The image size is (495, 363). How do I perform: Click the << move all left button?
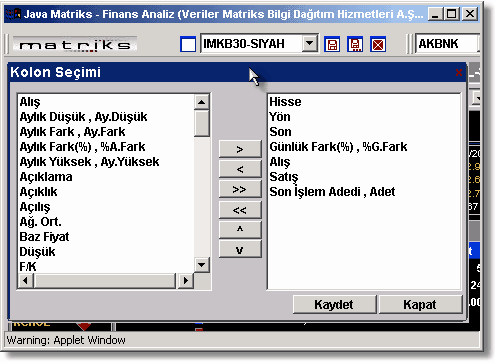(x=240, y=210)
